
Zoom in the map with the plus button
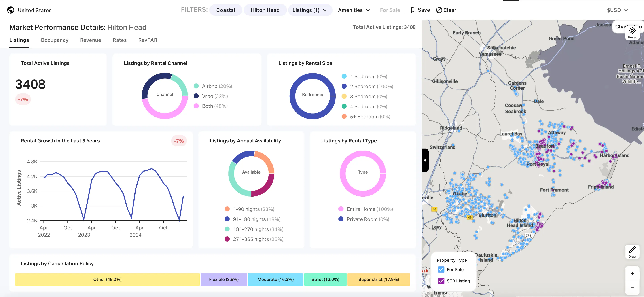coord(632,273)
